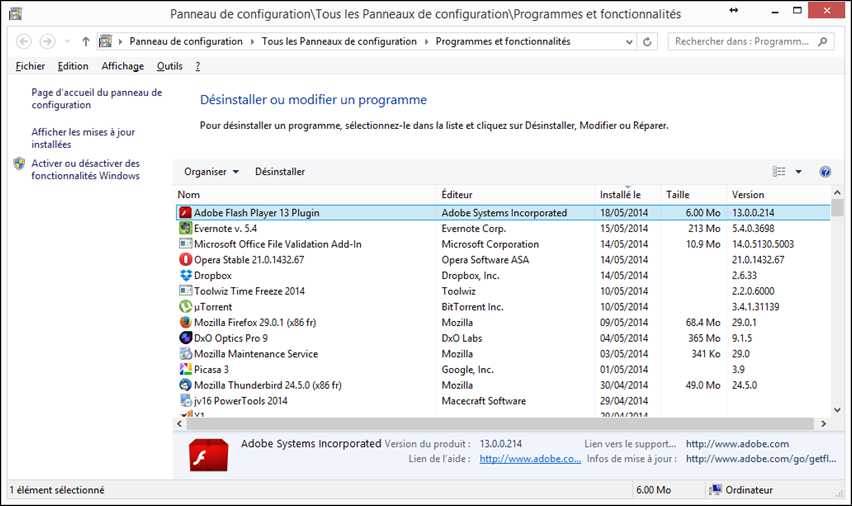The width and height of the screenshot is (852, 506).
Task: Click the Adobe Flash Player 13 Plugin icon
Action: tap(186, 213)
